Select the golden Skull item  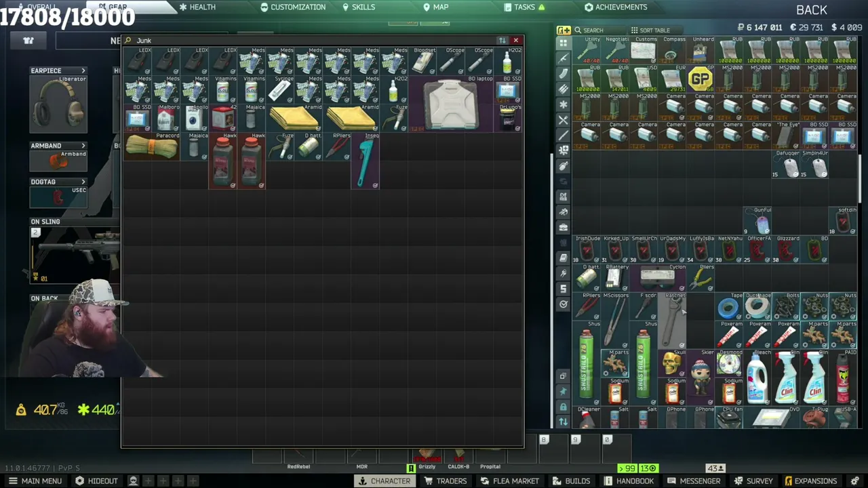coord(671,364)
